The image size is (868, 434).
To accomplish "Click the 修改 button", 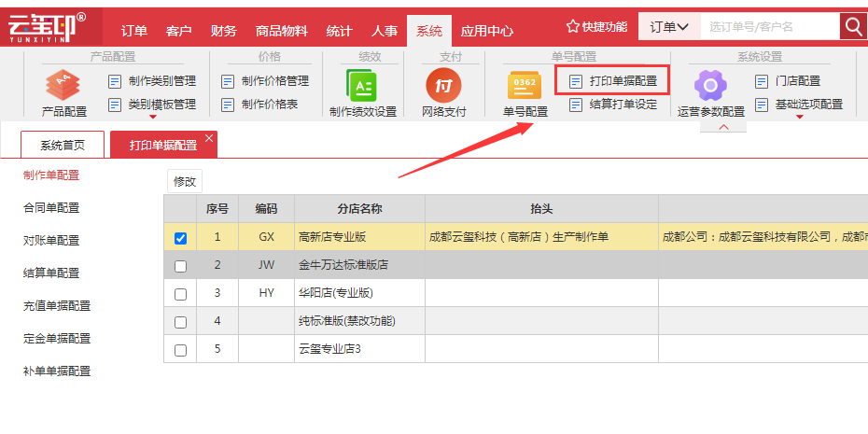I will click(185, 181).
